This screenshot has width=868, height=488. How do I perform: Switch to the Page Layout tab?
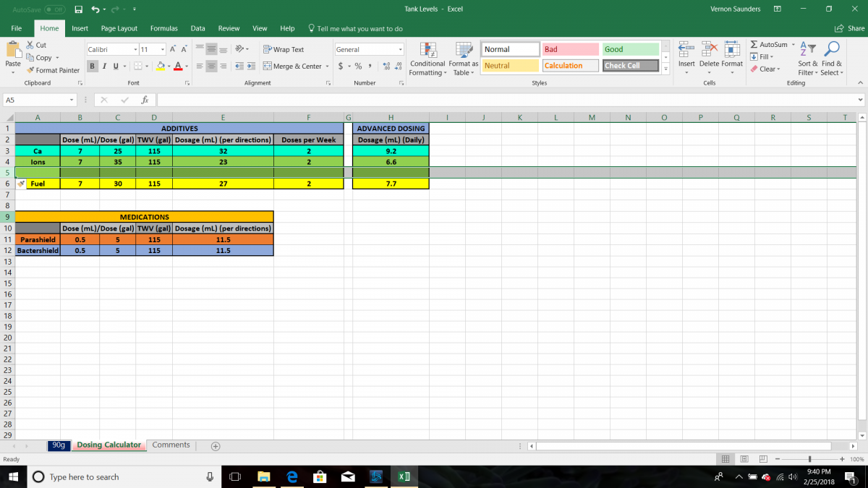coord(119,28)
